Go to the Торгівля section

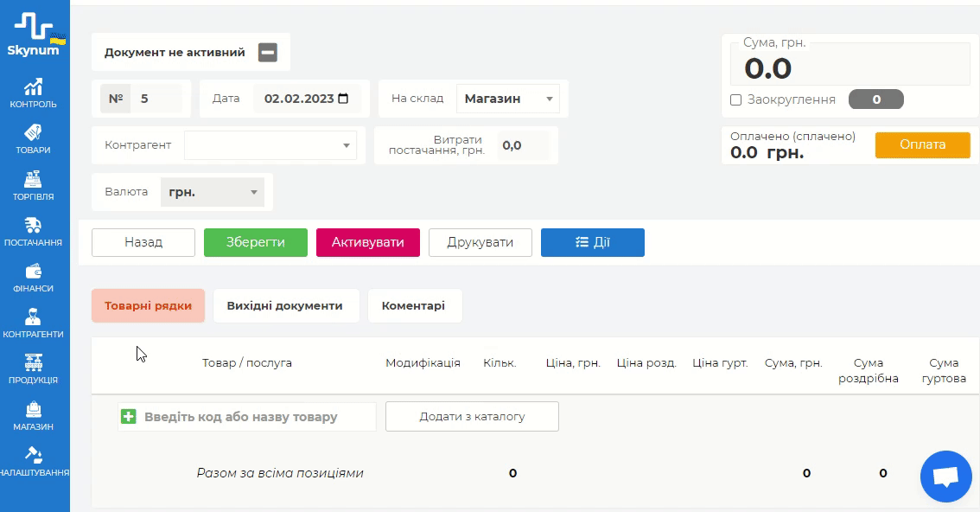[x=34, y=185]
